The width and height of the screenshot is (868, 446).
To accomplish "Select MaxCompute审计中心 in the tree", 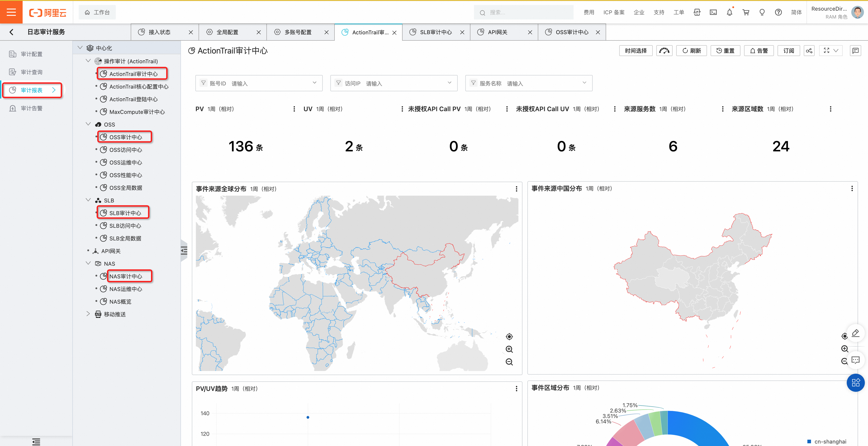I will point(137,112).
